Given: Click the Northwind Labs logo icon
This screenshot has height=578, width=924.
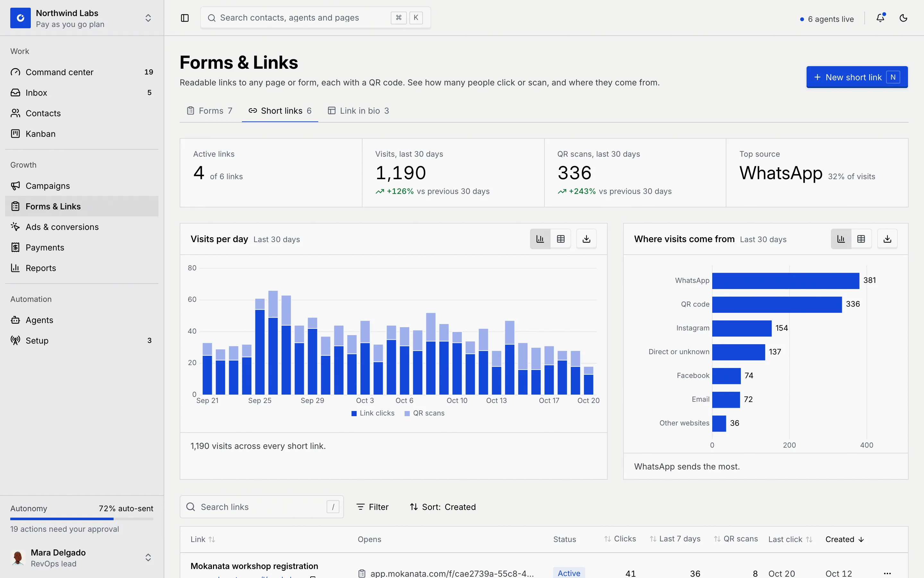Looking at the screenshot, I should click(20, 18).
